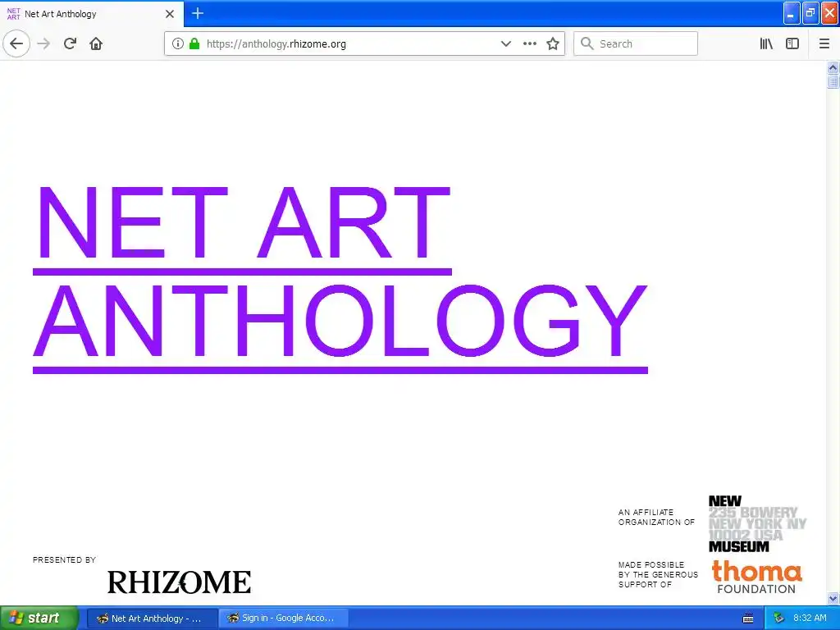
Task: Open the RHIZOME logo link
Action: (179, 582)
